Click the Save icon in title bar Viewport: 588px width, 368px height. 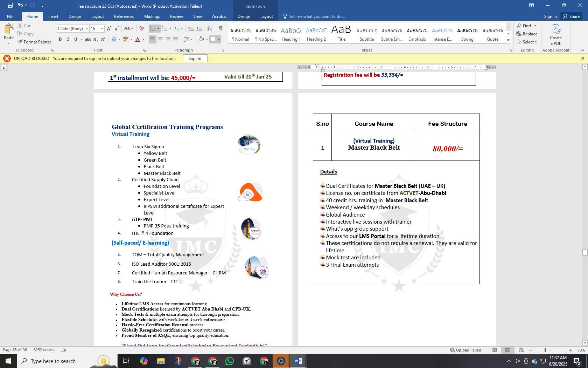click(x=10, y=5)
